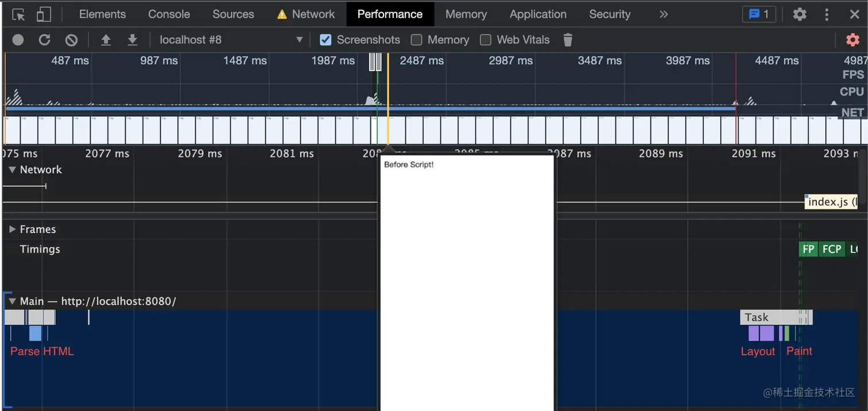Collapse the Network track section
This screenshot has width=868, height=411.
pos(12,170)
